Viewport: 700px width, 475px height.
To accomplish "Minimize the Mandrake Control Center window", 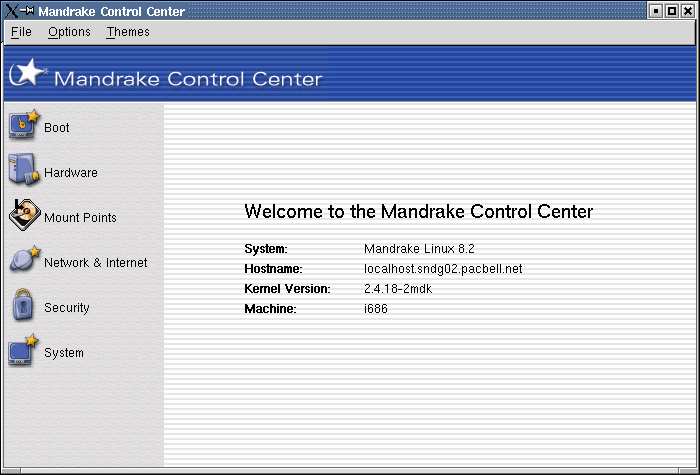I will [x=655, y=11].
